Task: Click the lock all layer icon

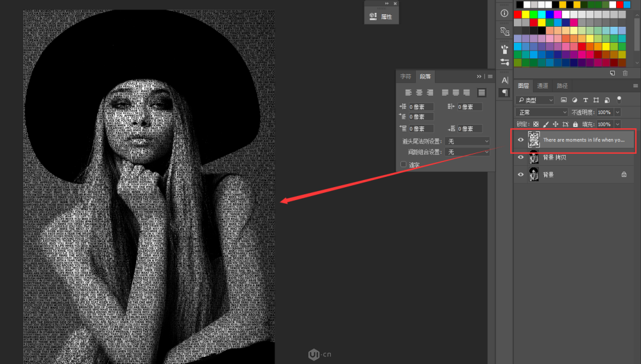Action: (575, 124)
